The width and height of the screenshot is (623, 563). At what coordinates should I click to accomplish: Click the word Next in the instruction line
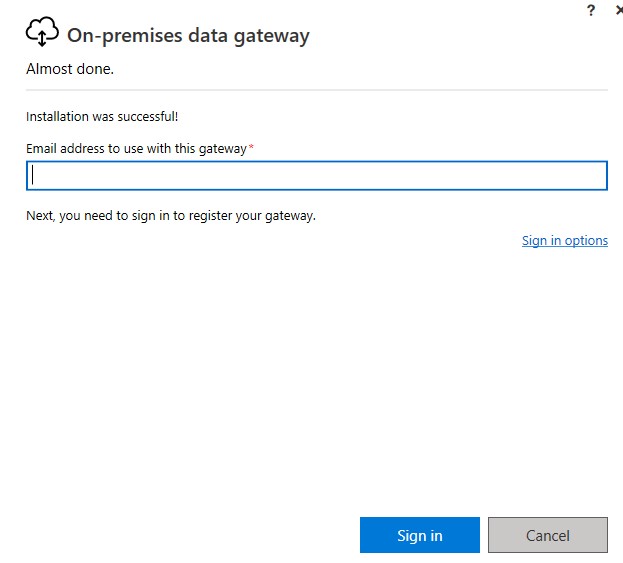(39, 215)
